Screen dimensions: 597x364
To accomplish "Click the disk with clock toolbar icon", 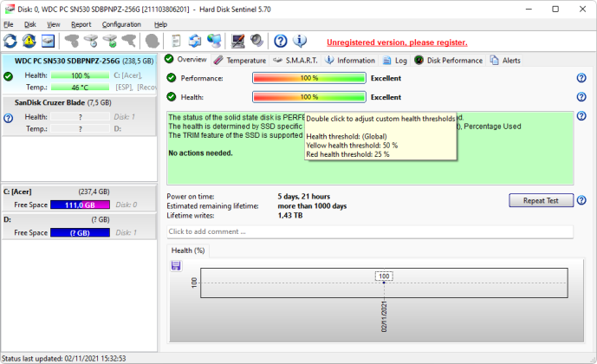I will tap(91, 41).
